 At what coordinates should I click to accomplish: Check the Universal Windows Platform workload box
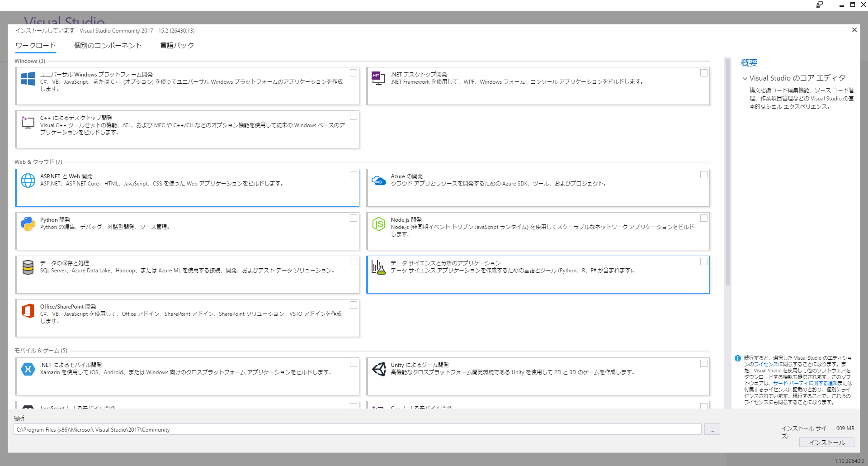coord(354,73)
